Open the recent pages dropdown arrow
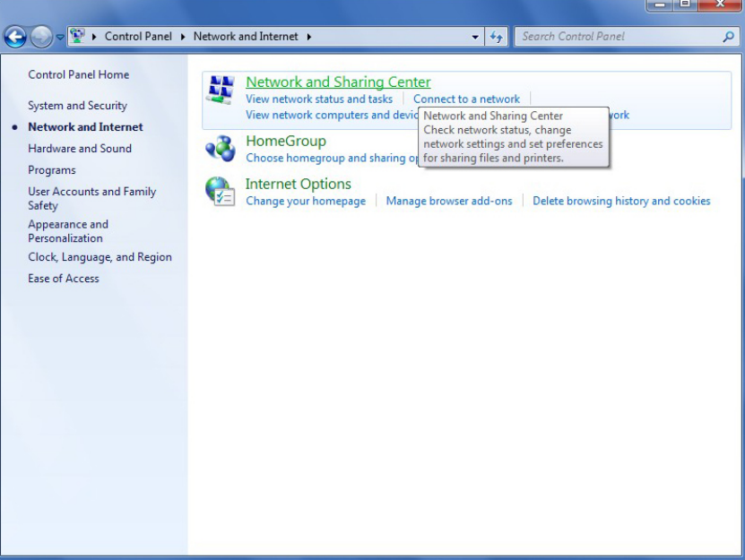 [x=60, y=37]
